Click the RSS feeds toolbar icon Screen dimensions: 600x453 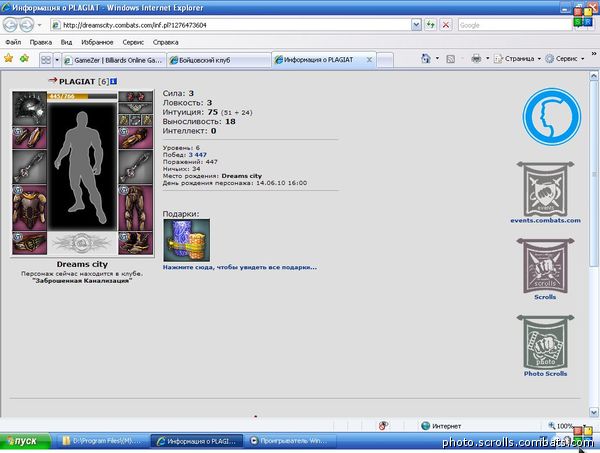[451, 59]
